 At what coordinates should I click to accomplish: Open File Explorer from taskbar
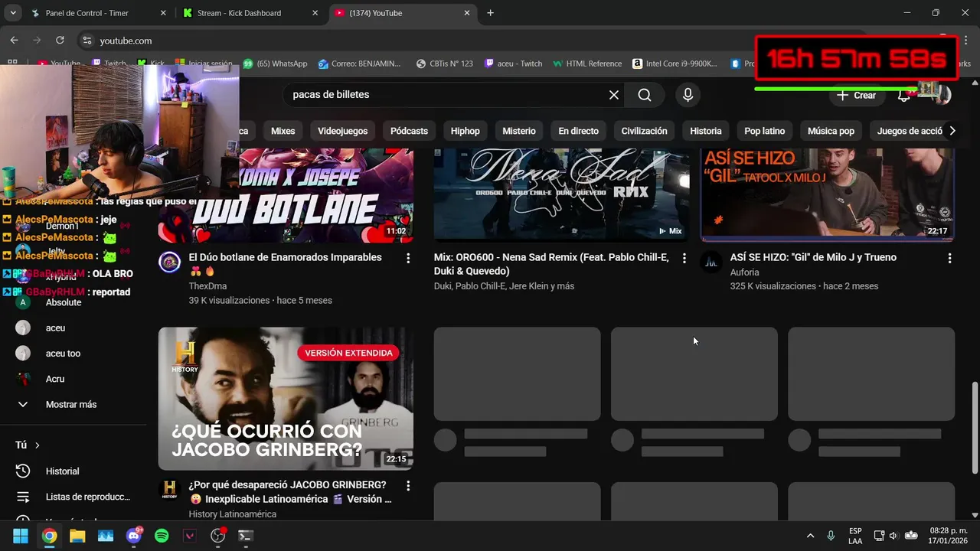point(77,536)
